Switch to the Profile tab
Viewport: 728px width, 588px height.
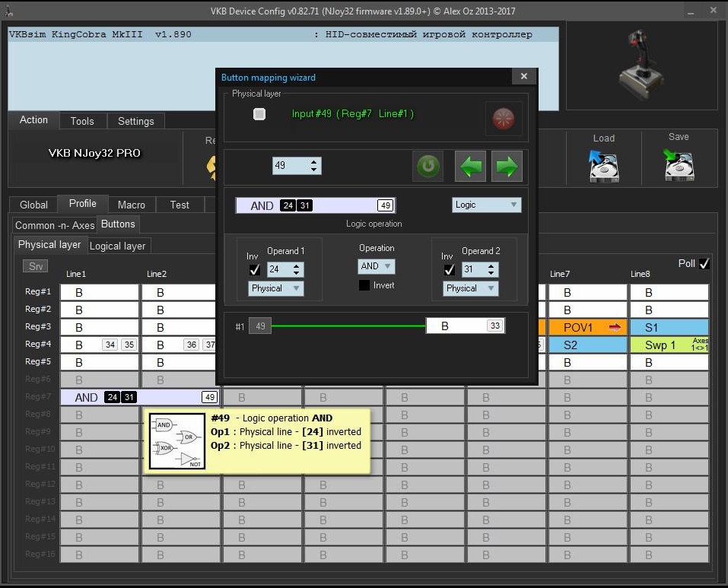coord(83,204)
